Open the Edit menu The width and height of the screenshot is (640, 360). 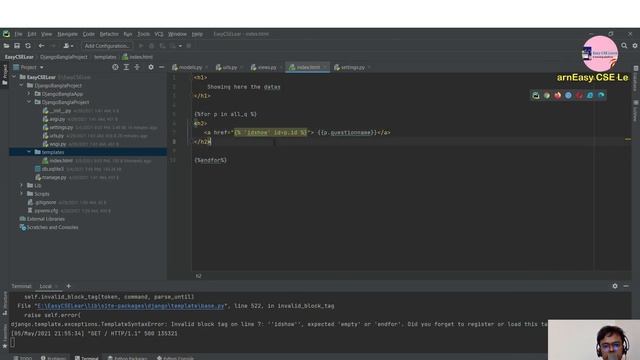(32, 34)
